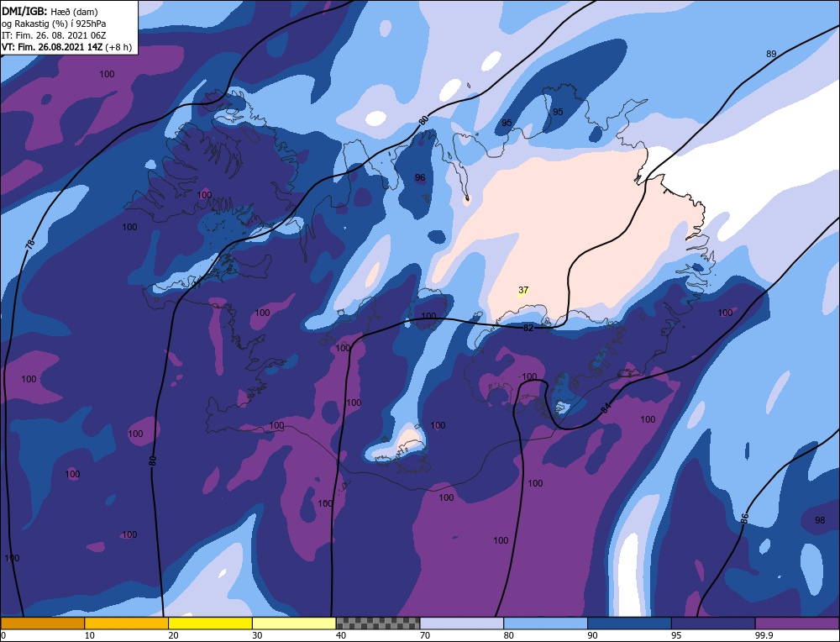Click the orange 10–20 legend swatch
The image size is (840, 642).
[x=127, y=624]
